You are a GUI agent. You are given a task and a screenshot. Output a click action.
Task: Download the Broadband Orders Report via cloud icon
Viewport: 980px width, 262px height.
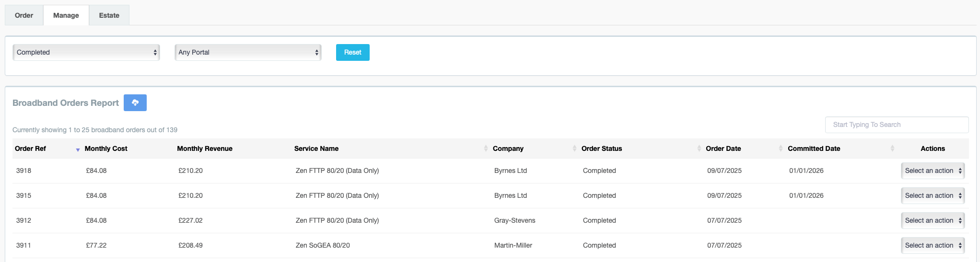135,103
